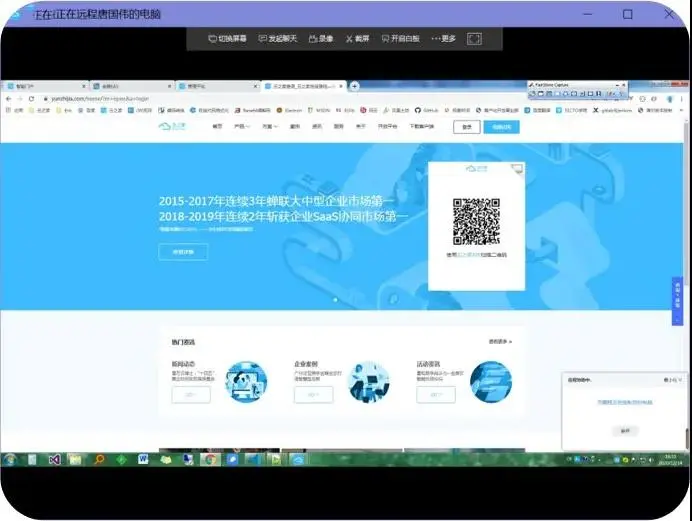Click the button under 活动资讯
The width and height of the screenshot is (692, 521).
[x=436, y=395]
